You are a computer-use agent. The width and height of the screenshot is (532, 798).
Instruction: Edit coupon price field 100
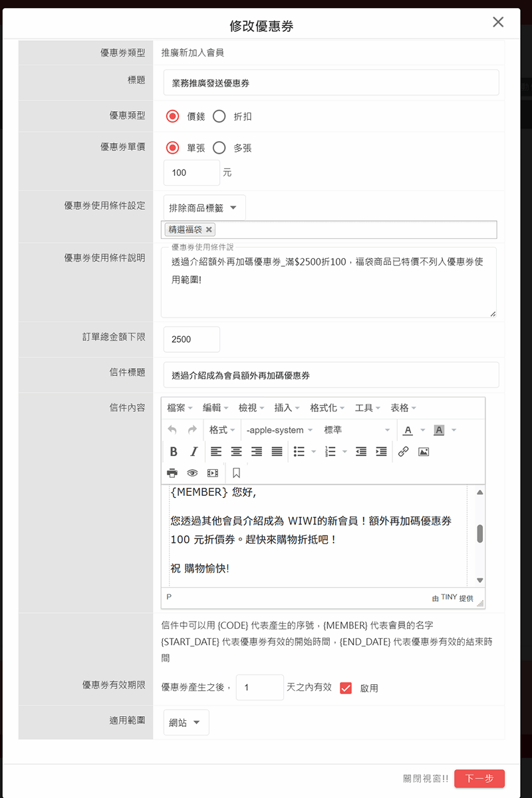192,172
